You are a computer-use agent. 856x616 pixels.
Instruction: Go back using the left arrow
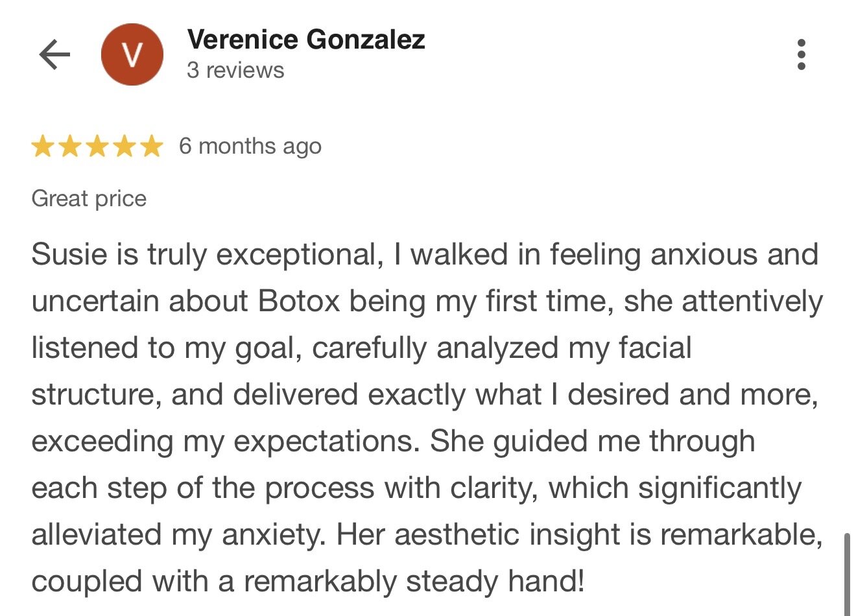tap(54, 54)
